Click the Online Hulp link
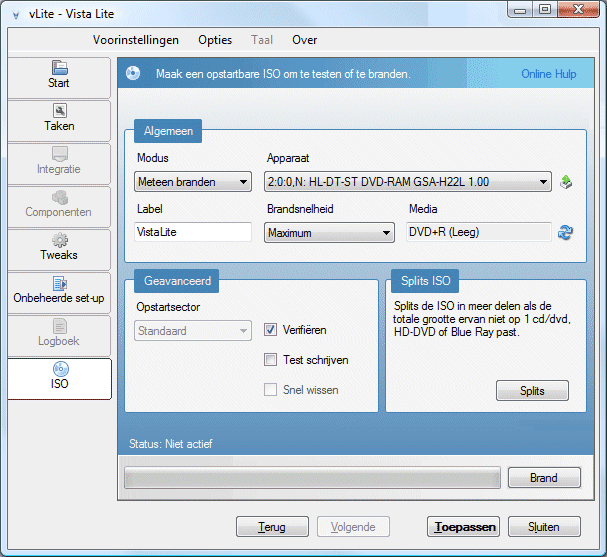The width and height of the screenshot is (607, 557). tap(549, 74)
